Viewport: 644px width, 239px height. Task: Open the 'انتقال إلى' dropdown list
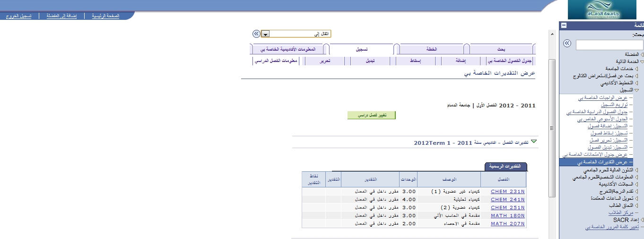266,34
